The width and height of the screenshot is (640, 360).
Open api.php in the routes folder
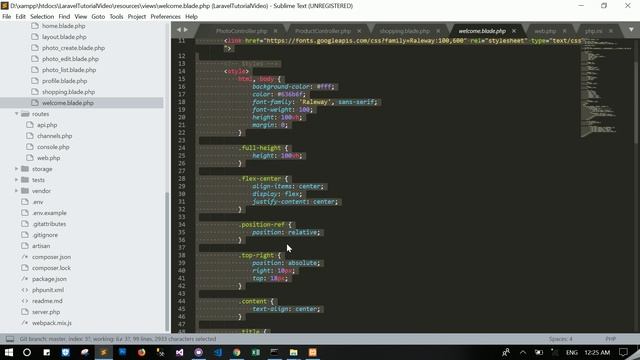(x=47, y=125)
